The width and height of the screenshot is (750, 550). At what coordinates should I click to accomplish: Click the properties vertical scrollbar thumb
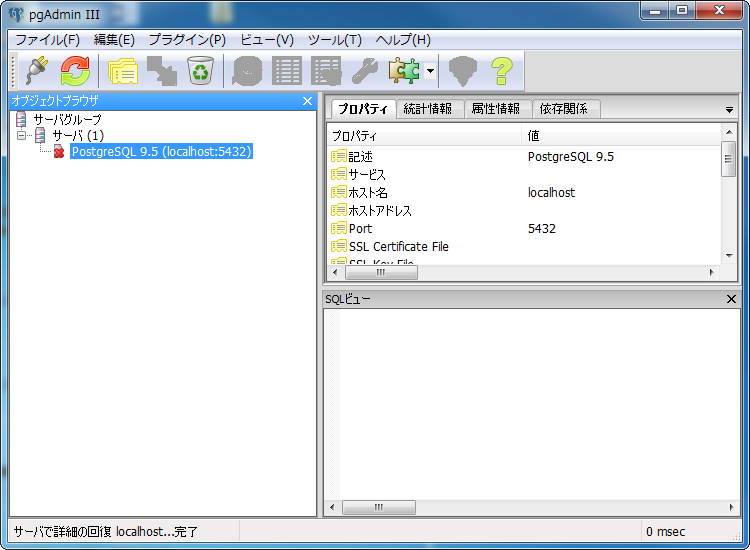point(728,159)
